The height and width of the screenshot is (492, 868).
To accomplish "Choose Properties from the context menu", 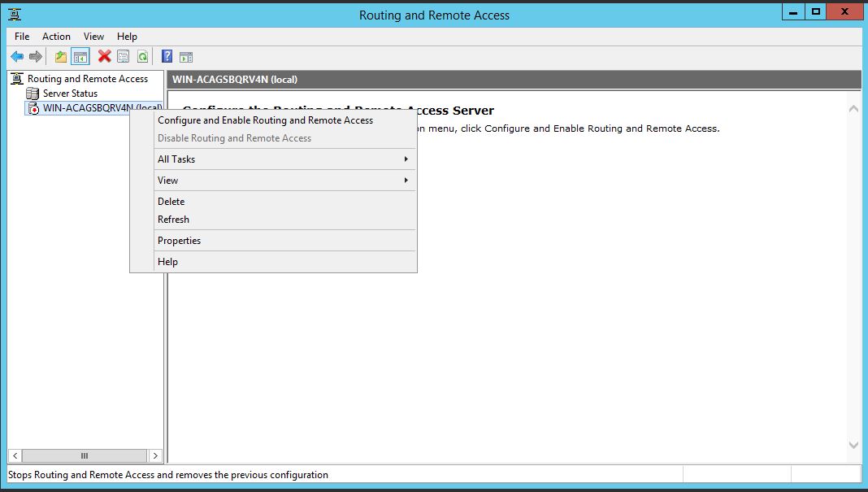I will click(x=179, y=240).
